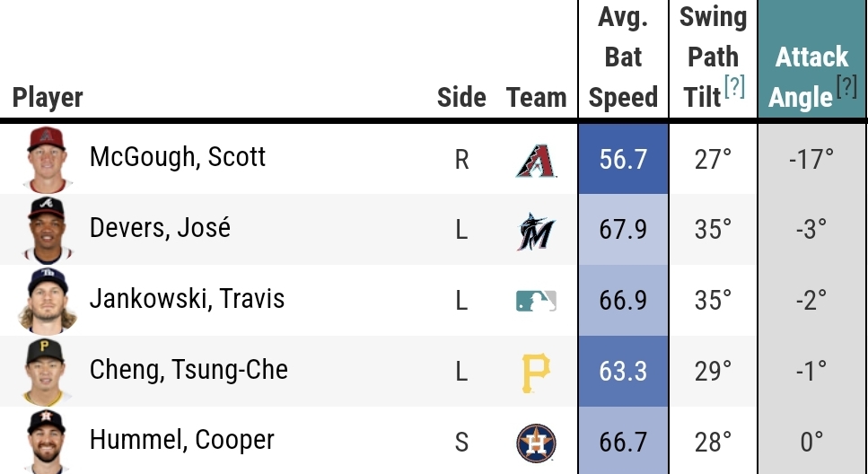Click Tsung-Che Cheng's headshot photo

point(47,371)
